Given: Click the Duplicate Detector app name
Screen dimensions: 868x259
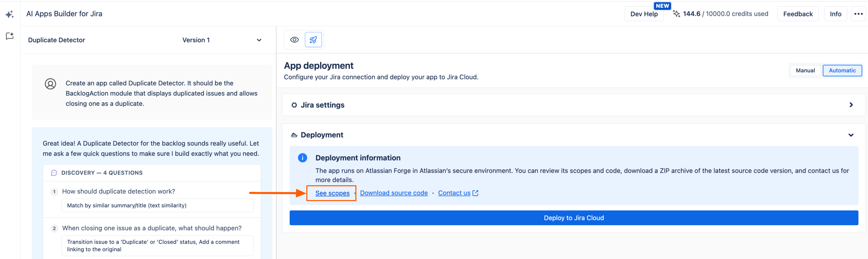Looking at the screenshot, I should 56,40.
